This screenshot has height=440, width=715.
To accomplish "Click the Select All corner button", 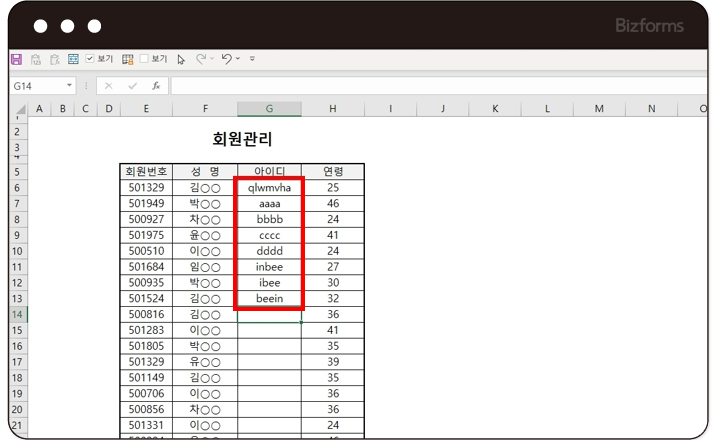I will tap(17, 108).
